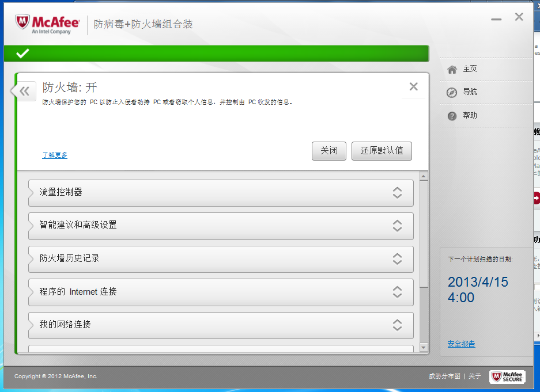Expand the 我的网络连接 section
This screenshot has height=392, width=540.
pyautogui.click(x=397, y=325)
